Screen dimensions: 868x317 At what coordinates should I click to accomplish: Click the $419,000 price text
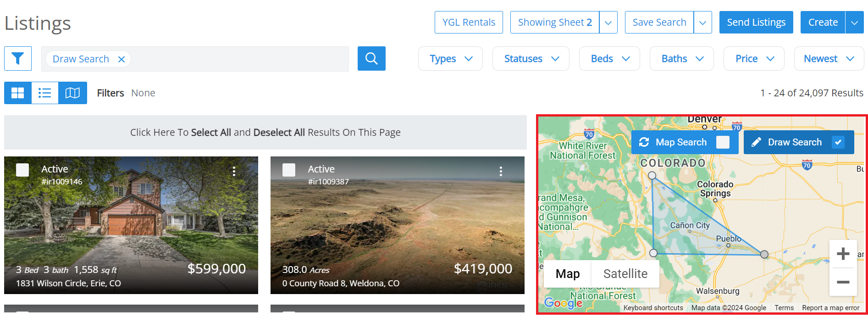483,269
